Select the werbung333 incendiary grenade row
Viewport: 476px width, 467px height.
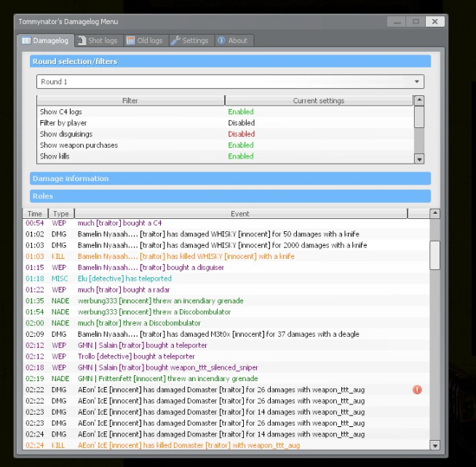pos(226,300)
